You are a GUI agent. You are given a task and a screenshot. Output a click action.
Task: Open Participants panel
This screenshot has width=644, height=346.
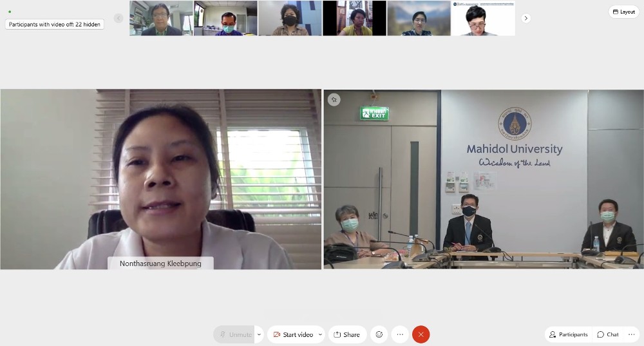(x=569, y=334)
